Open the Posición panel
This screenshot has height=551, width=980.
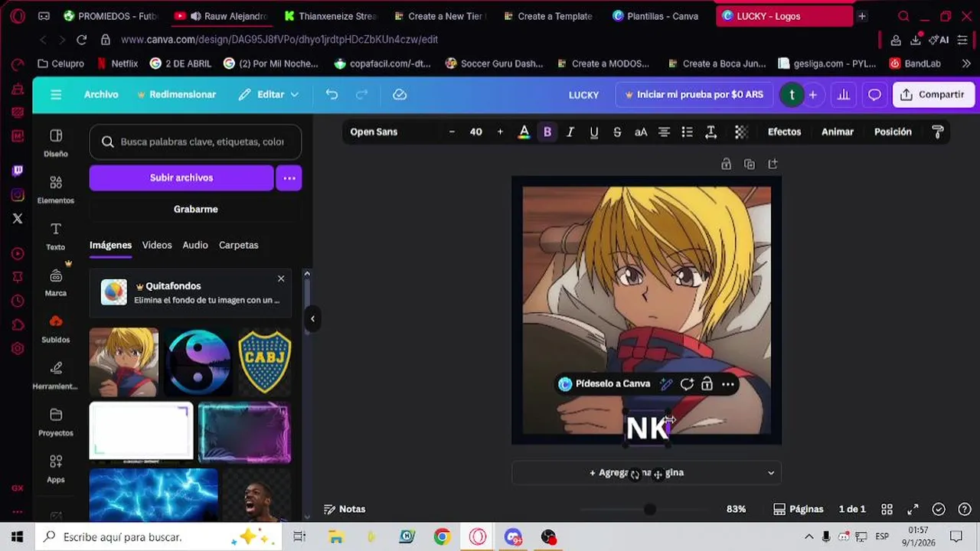893,132
